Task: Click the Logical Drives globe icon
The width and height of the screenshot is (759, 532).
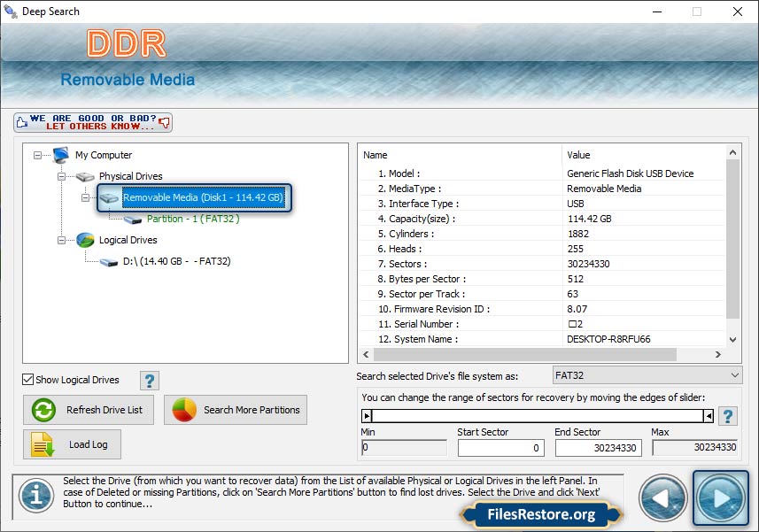Action: tap(85, 240)
